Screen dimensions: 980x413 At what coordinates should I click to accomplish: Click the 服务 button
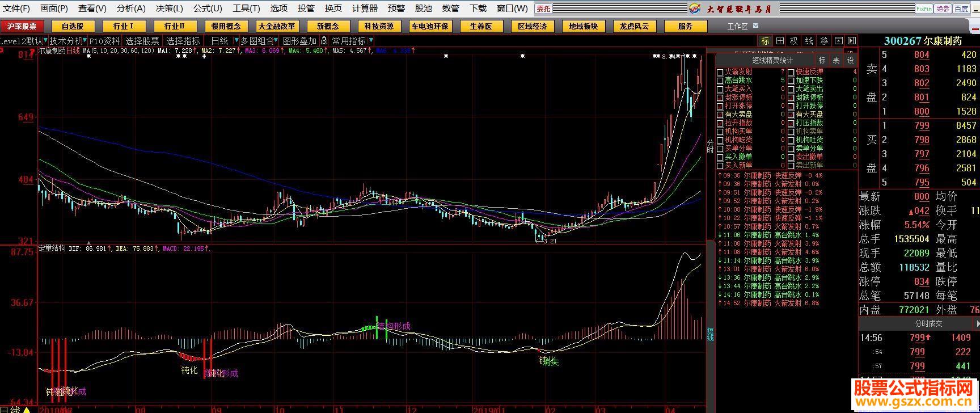point(685,26)
